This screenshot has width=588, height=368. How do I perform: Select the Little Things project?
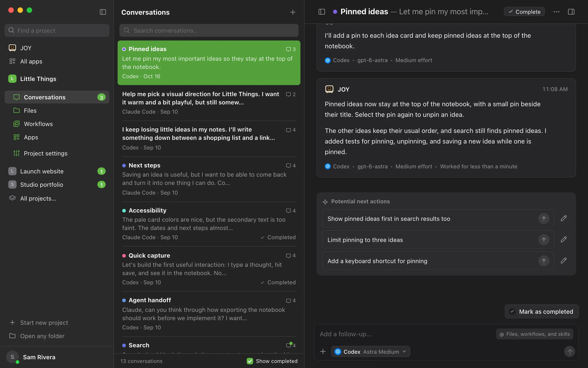point(57,79)
